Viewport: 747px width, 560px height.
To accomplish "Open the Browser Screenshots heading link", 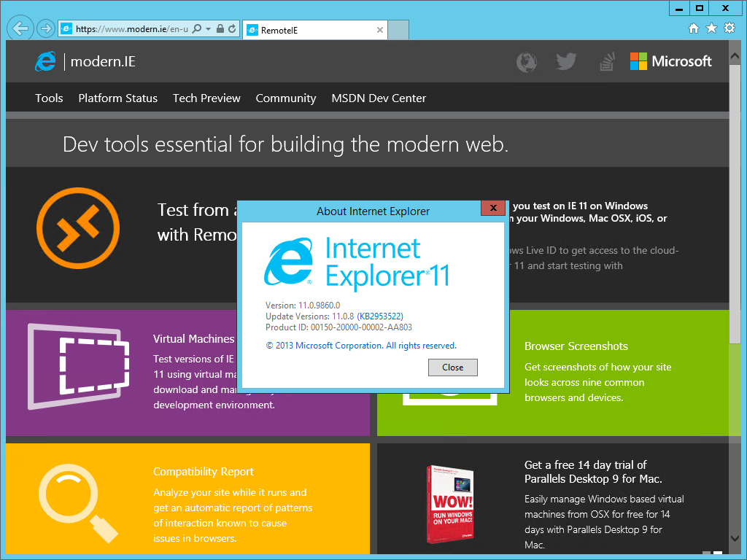I will [576, 346].
